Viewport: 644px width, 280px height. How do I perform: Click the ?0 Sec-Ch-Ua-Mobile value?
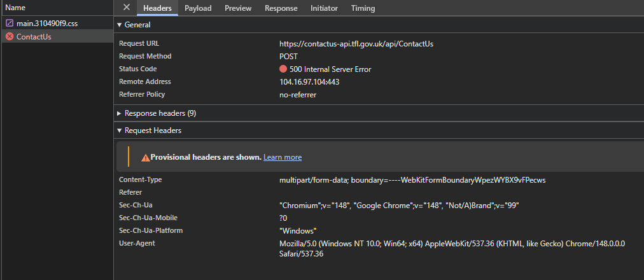[x=283, y=218]
